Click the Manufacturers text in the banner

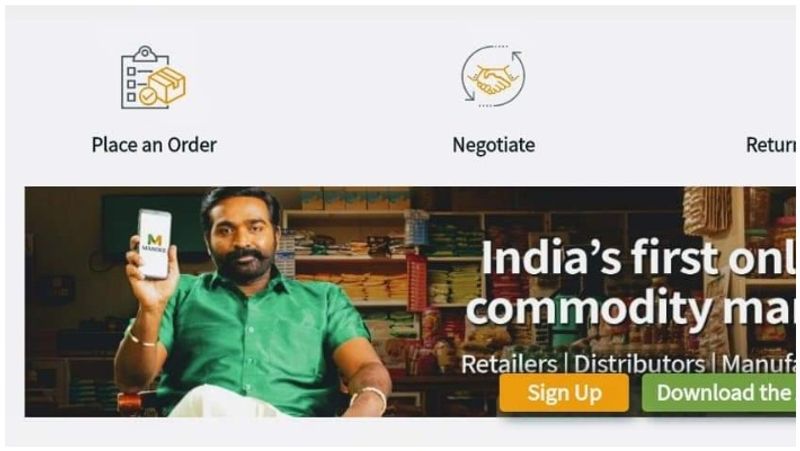[x=759, y=364]
